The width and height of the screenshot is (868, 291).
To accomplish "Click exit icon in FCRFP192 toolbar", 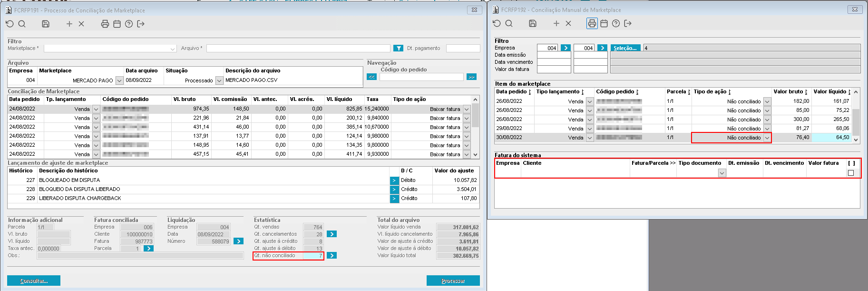I will [628, 23].
